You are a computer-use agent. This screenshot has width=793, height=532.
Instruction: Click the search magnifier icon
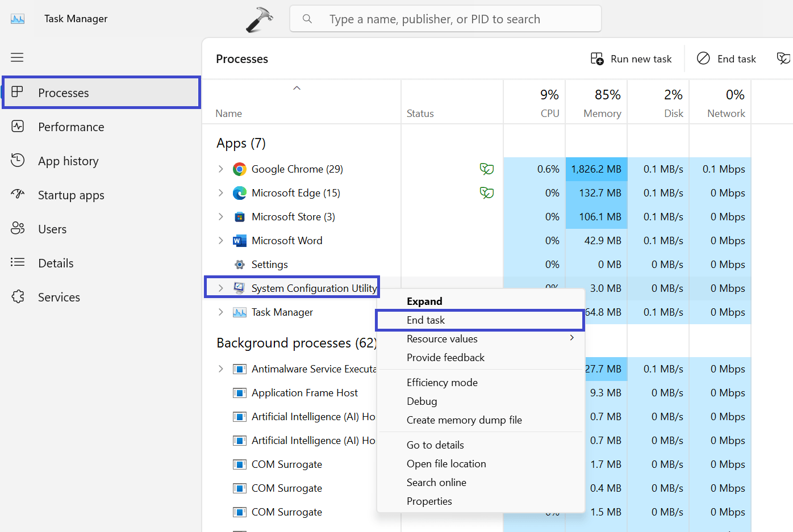pos(307,18)
